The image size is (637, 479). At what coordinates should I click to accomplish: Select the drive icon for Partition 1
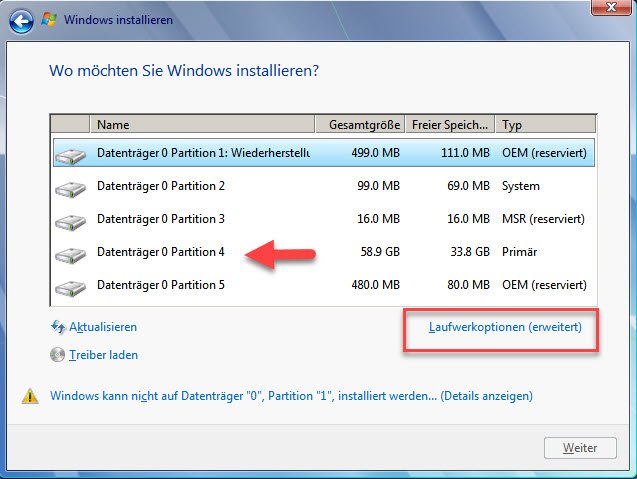coord(71,156)
